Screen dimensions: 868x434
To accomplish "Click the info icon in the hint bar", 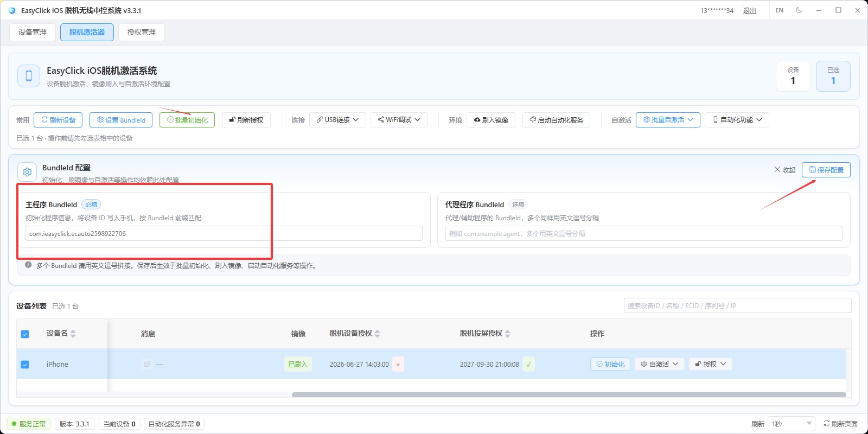I will coord(28,265).
